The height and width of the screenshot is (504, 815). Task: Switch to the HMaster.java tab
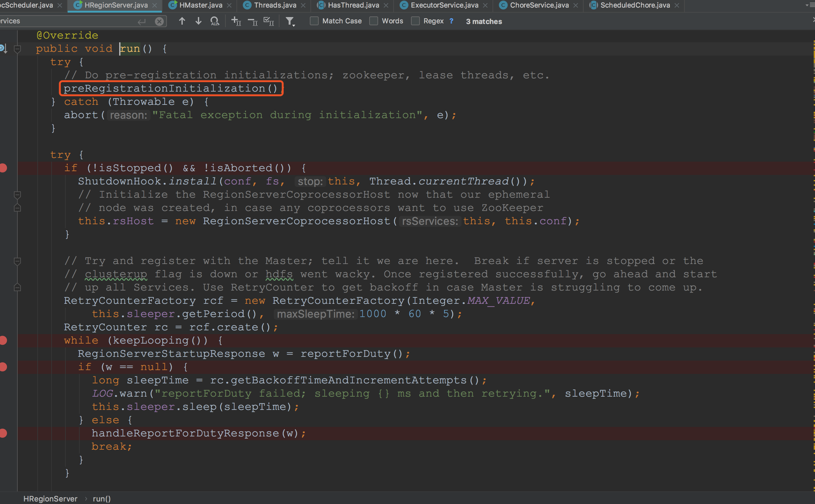point(200,5)
